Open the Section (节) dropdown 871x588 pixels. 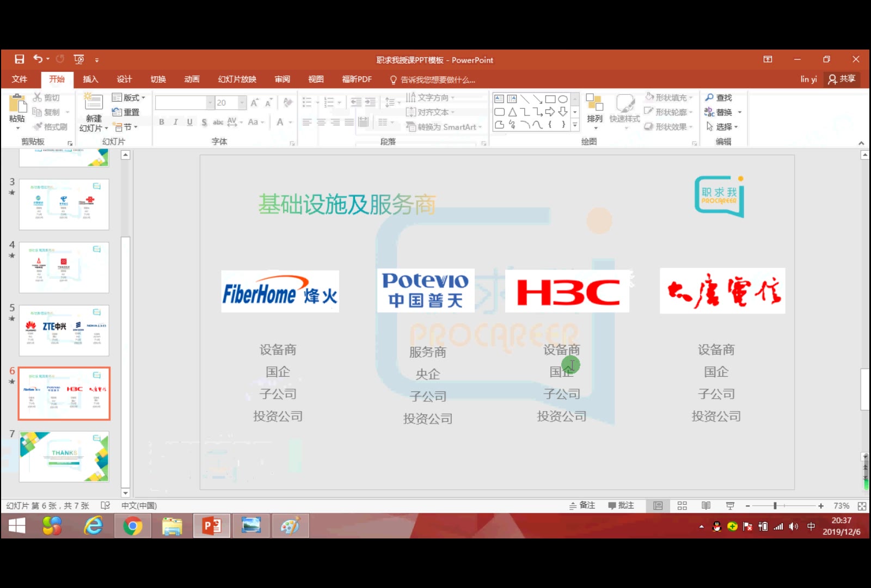coord(126,127)
